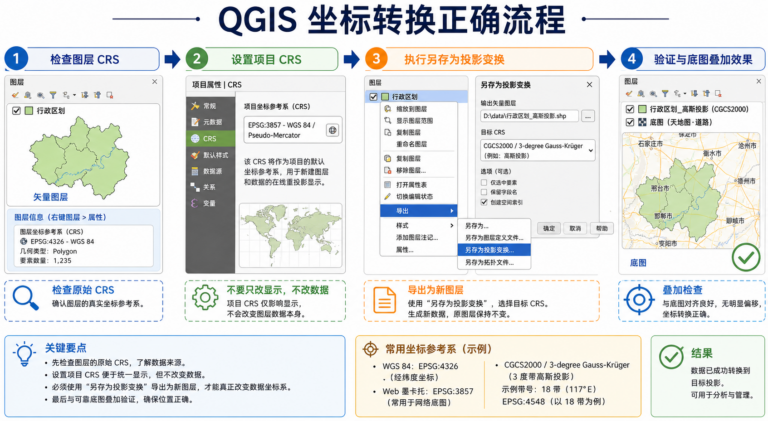Click world map CRS preview thumbnail
Screen dimensions: 768x421
coord(291,235)
